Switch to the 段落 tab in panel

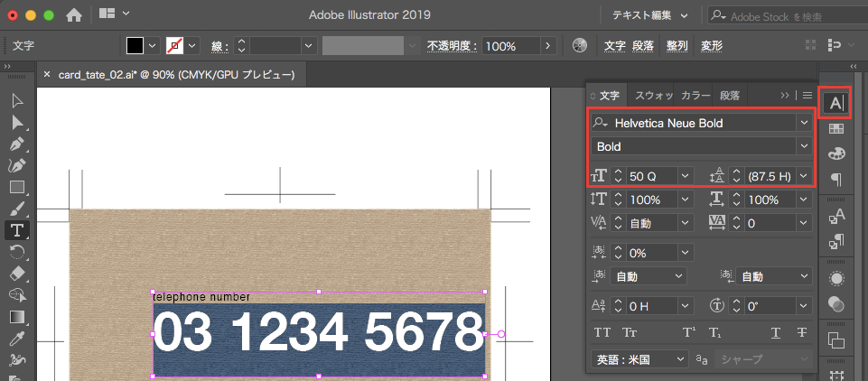click(731, 95)
